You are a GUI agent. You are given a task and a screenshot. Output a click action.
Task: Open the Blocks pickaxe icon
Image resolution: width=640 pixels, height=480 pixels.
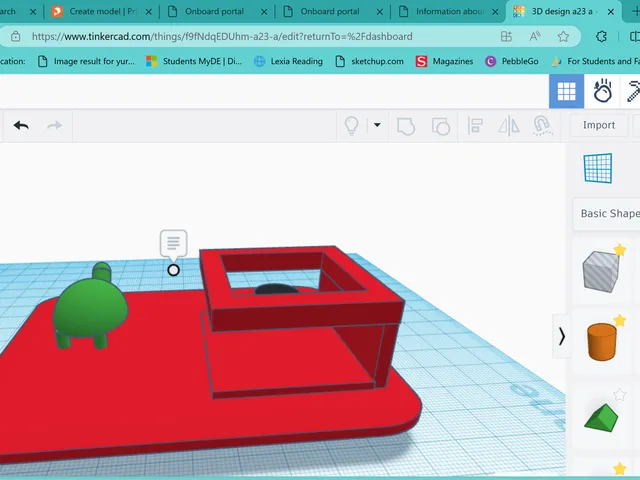click(633, 91)
